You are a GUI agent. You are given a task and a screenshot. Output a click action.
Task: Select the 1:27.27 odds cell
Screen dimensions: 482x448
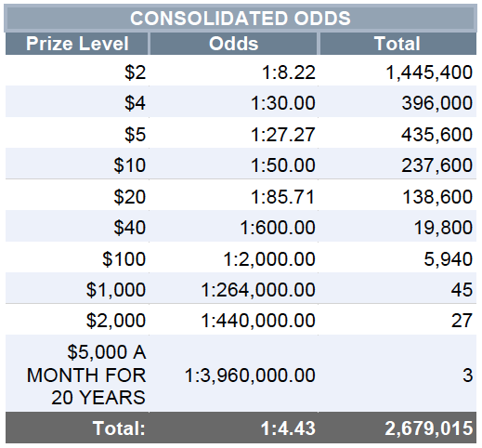click(x=234, y=135)
